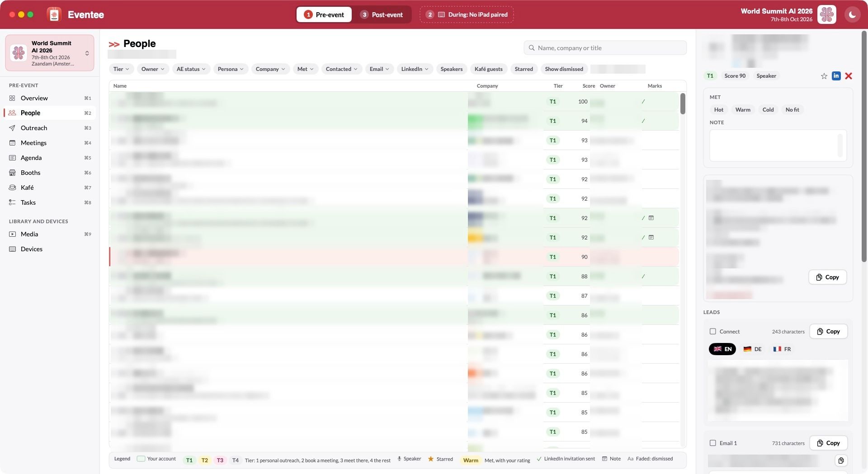Image resolution: width=868 pixels, height=474 pixels.
Task: Open the Owner filter dropdown
Action: coord(153,69)
